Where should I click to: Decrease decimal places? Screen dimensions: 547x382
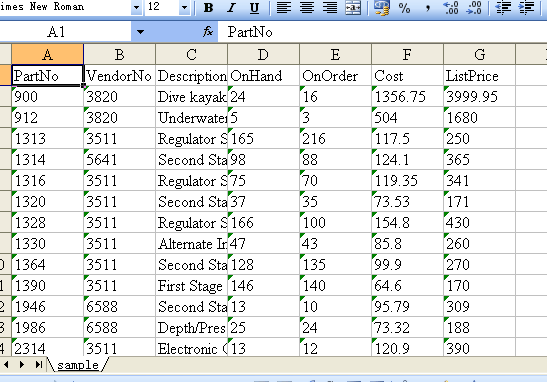[x=473, y=7]
